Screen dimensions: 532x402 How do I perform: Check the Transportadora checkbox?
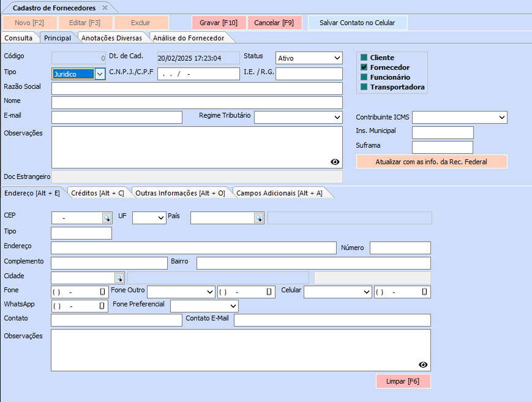coord(364,87)
